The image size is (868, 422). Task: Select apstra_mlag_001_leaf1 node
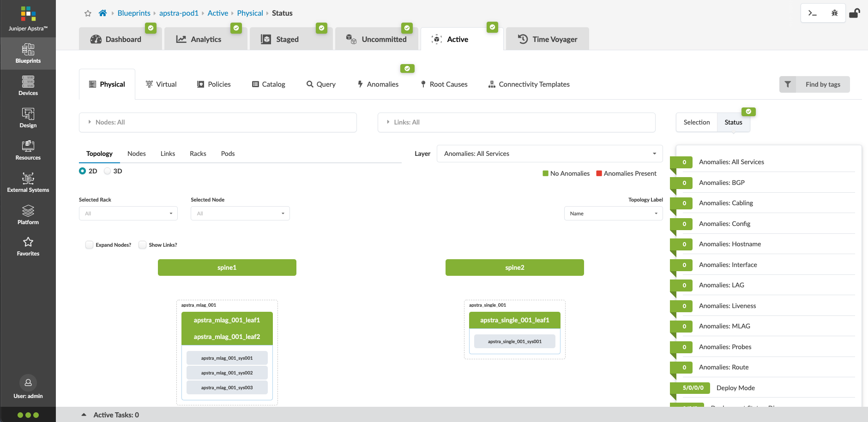pos(227,320)
